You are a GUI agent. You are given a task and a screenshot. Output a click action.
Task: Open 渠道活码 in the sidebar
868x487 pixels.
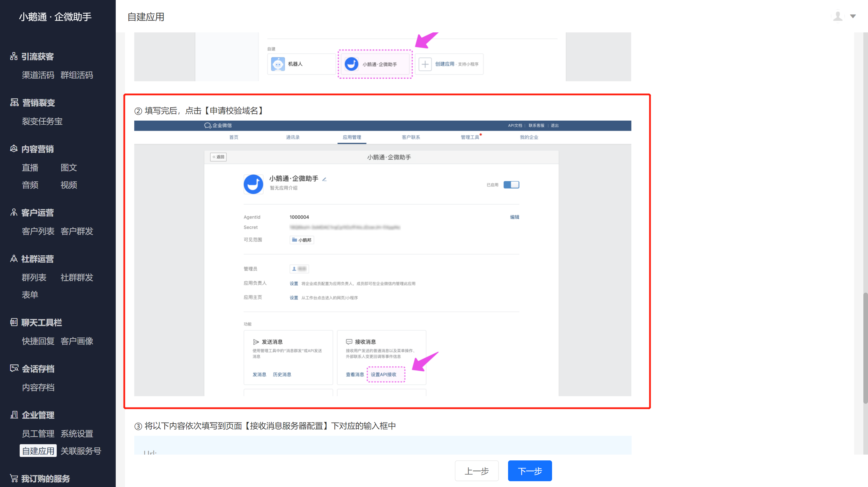[x=38, y=75]
